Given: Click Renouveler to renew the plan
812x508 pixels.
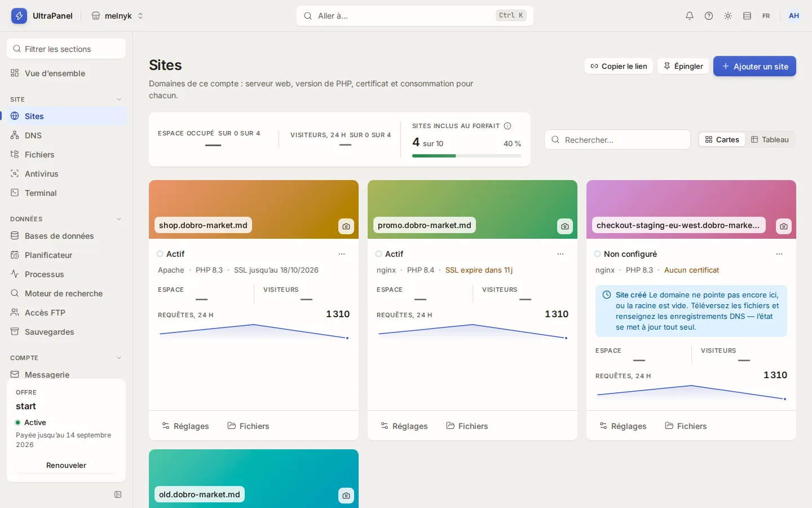Looking at the screenshot, I should [66, 466].
